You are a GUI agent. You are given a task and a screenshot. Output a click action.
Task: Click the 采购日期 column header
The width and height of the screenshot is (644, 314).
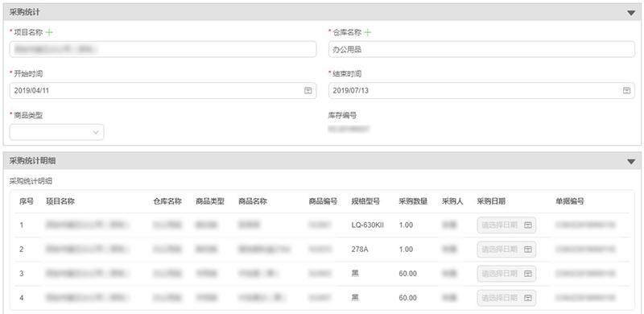point(491,201)
